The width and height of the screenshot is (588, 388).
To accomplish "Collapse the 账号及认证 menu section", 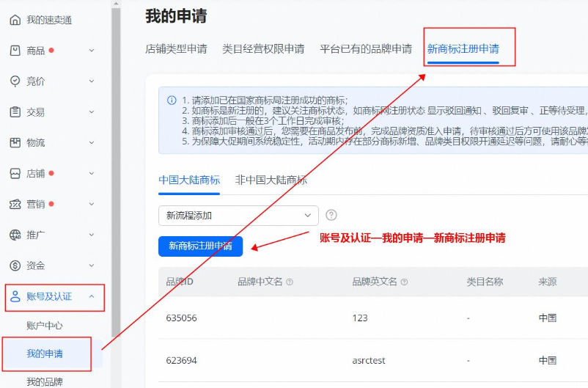I will pyautogui.click(x=91, y=296).
